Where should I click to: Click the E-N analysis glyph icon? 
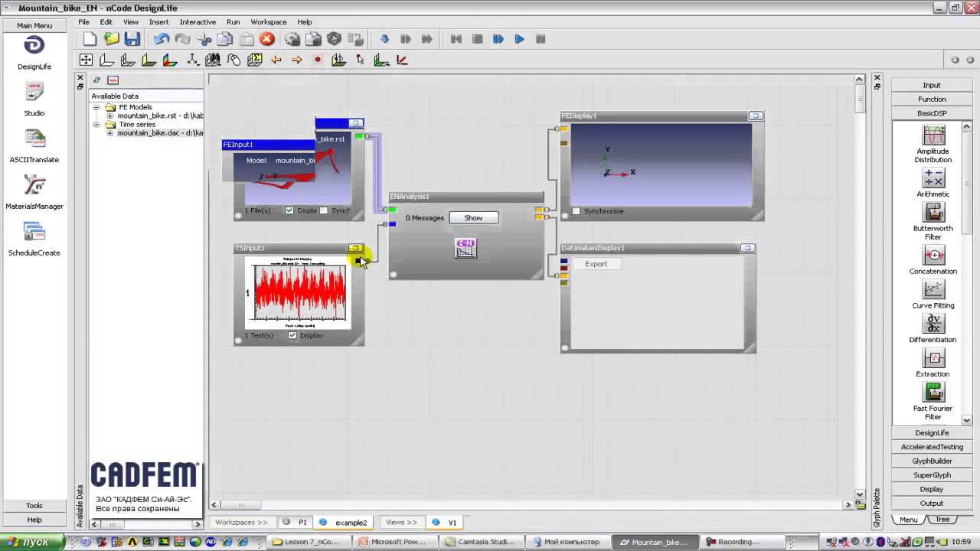(465, 248)
